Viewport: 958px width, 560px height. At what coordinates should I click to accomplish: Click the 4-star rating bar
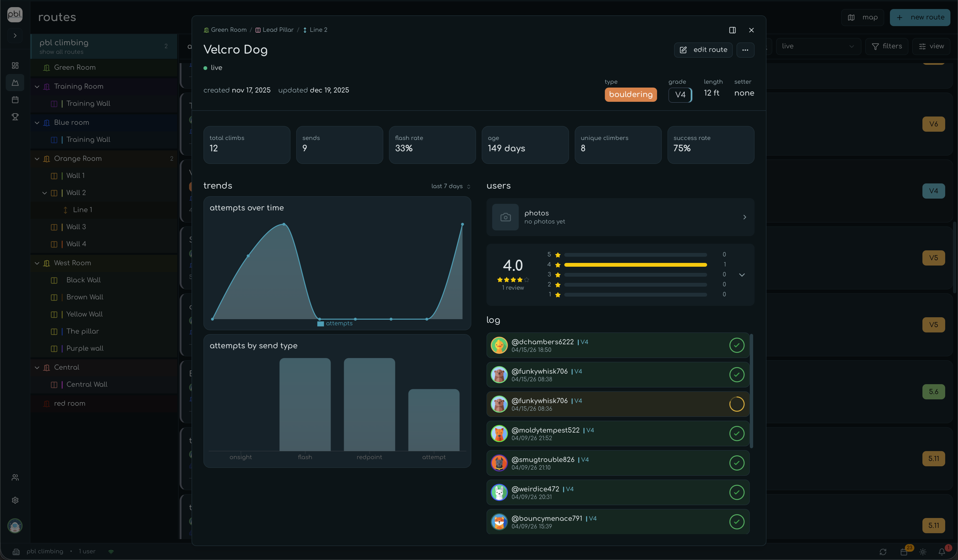coord(635,265)
